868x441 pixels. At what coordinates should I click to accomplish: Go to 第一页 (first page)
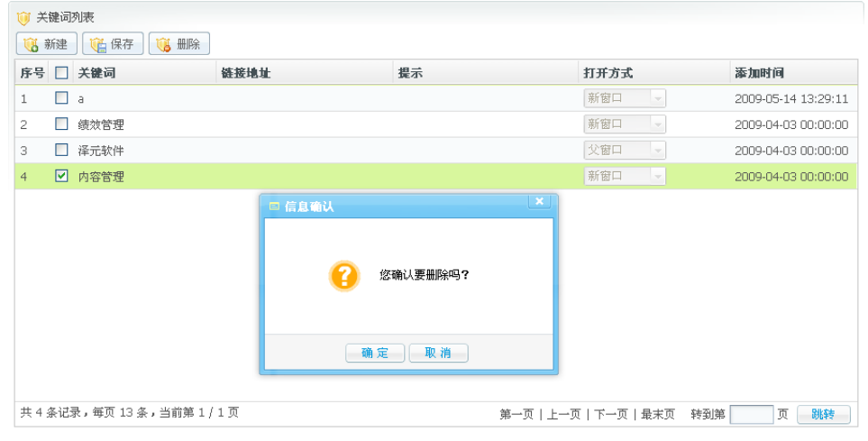pos(516,415)
